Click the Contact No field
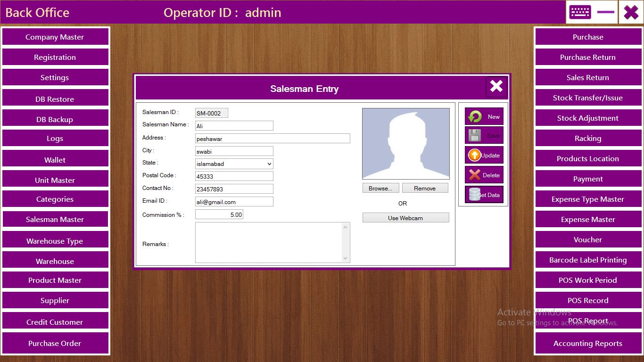 click(x=234, y=189)
